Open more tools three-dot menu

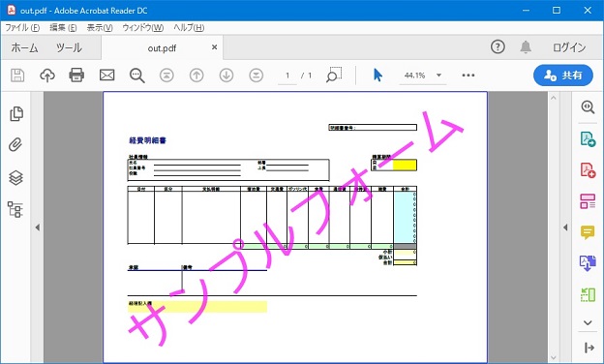pyautogui.click(x=468, y=76)
